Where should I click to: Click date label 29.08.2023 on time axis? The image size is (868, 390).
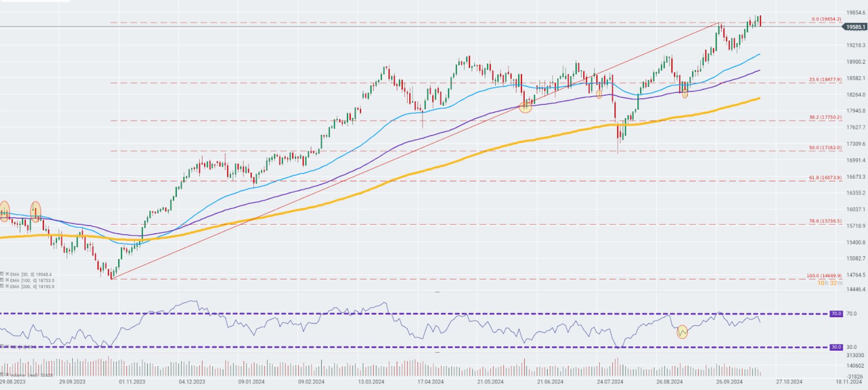click(13, 382)
